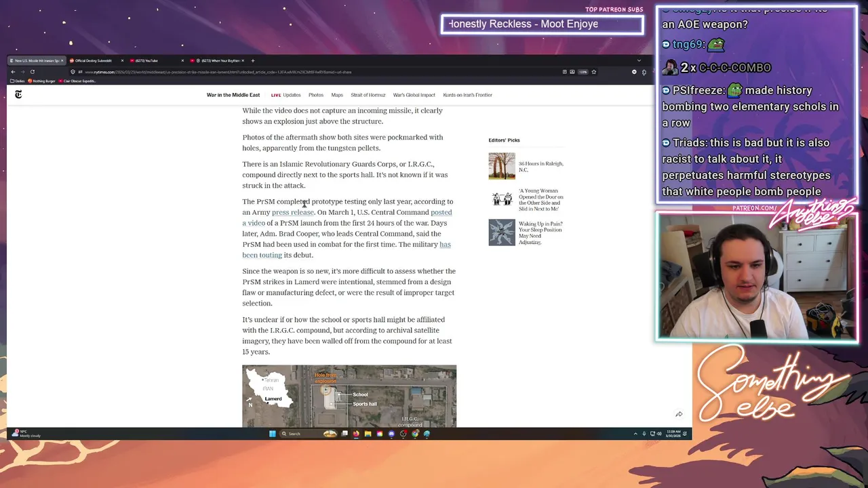Image resolution: width=868 pixels, height=488 pixels.
Task: Click the 'Editors' Picks' heading
Action: pos(504,140)
